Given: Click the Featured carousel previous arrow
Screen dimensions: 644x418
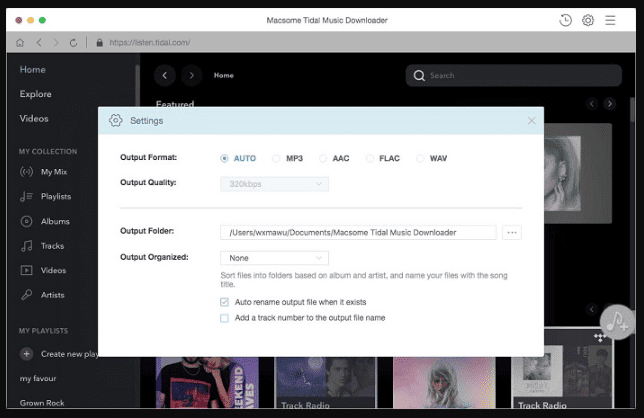Looking at the screenshot, I should 592,104.
